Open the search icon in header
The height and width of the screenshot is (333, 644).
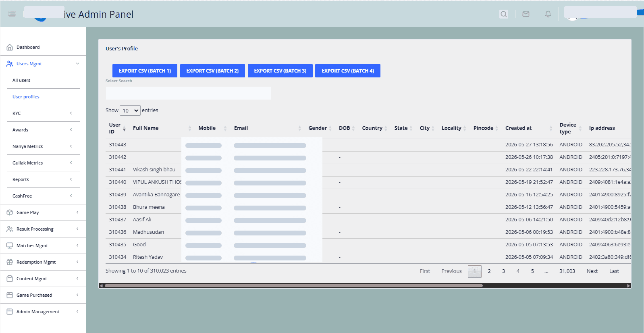pyautogui.click(x=504, y=14)
